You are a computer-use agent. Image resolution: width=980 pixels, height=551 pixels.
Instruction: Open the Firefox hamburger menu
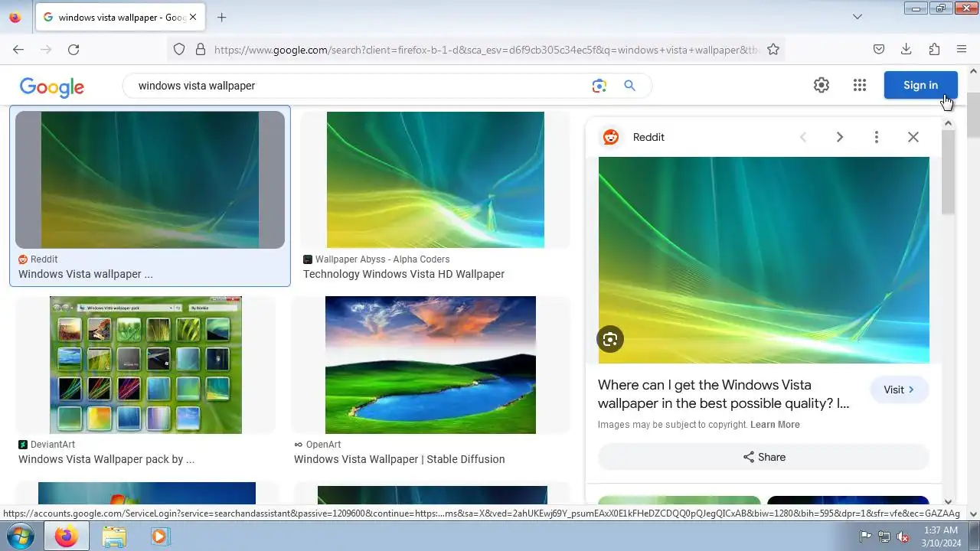[x=962, y=50]
